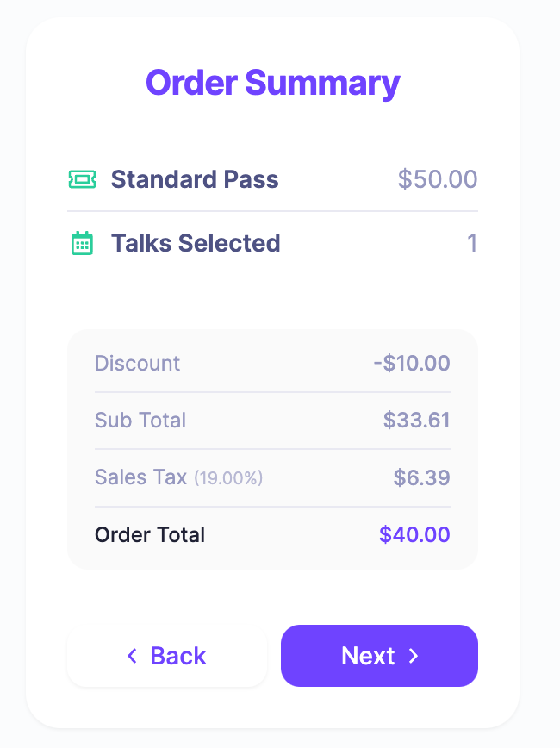Select the Standard Pass label
The width and height of the screenshot is (560, 748).
coord(195,179)
